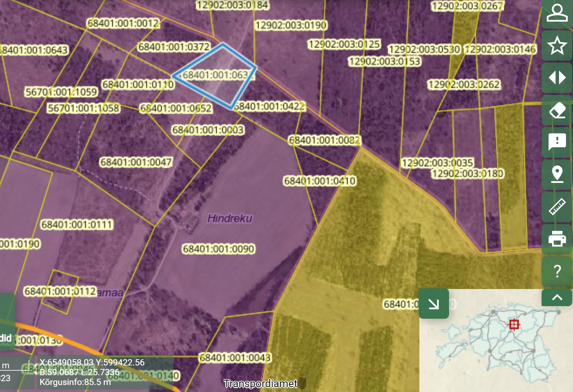Click parcel label 68401:001:0652
Viewport: 573px width, 392px height.
tap(176, 109)
